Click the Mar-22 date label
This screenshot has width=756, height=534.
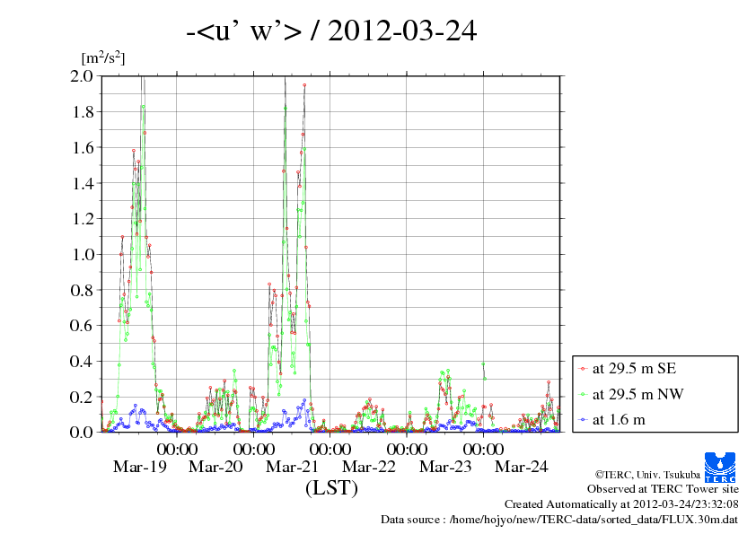pyautogui.click(x=369, y=467)
